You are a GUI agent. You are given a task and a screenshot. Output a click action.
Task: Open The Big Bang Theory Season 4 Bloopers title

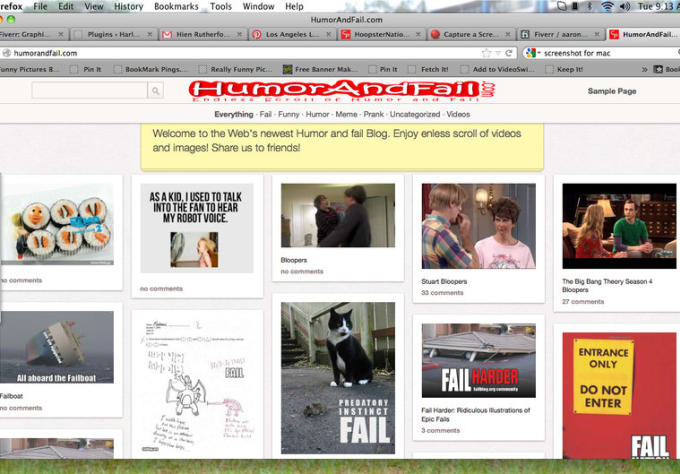(x=607, y=286)
